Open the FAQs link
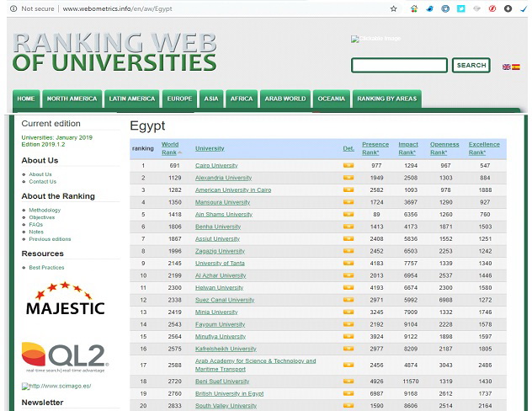Image resolution: width=532 pixels, height=411 pixels. pos(36,225)
